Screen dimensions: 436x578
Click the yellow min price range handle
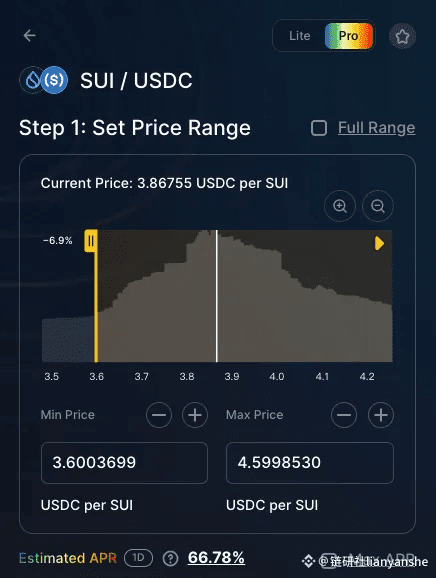[91, 241]
